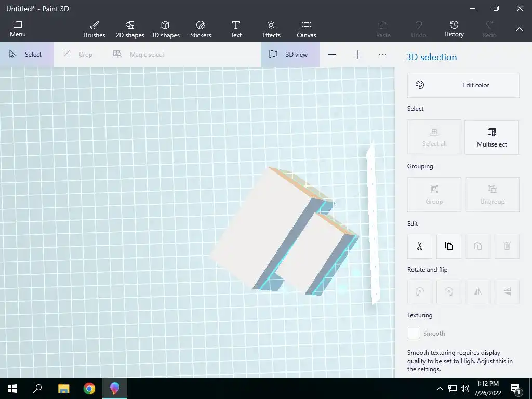Image resolution: width=532 pixels, height=399 pixels.
Task: Cut the selection with scissors icon
Action: 420,246
